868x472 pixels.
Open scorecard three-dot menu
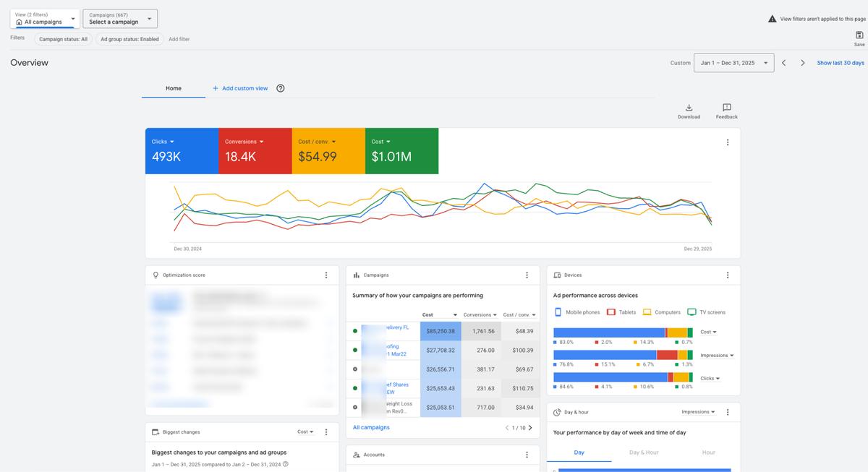click(x=728, y=142)
